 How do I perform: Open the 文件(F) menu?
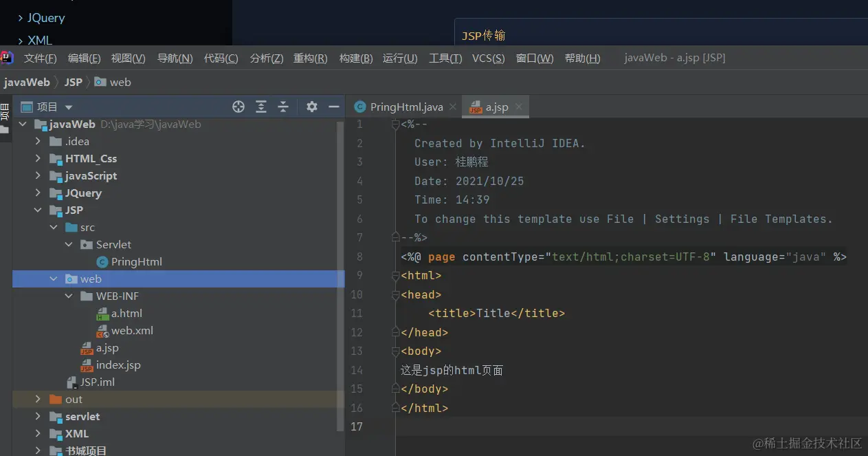point(41,58)
